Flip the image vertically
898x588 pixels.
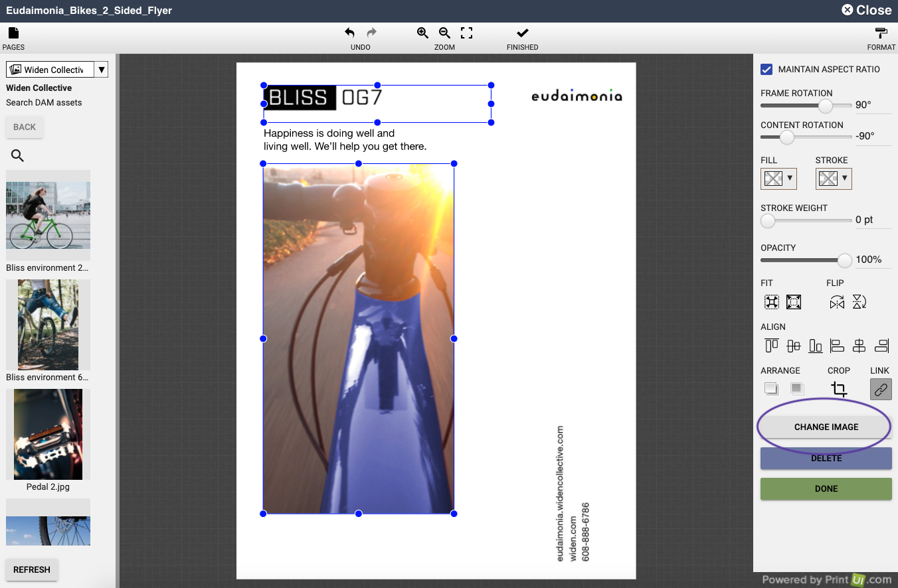click(859, 303)
